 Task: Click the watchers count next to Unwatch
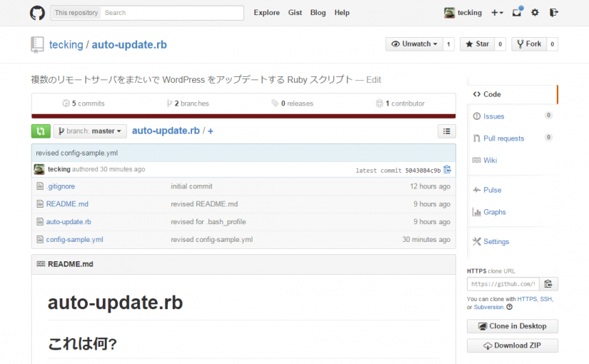[x=448, y=44]
